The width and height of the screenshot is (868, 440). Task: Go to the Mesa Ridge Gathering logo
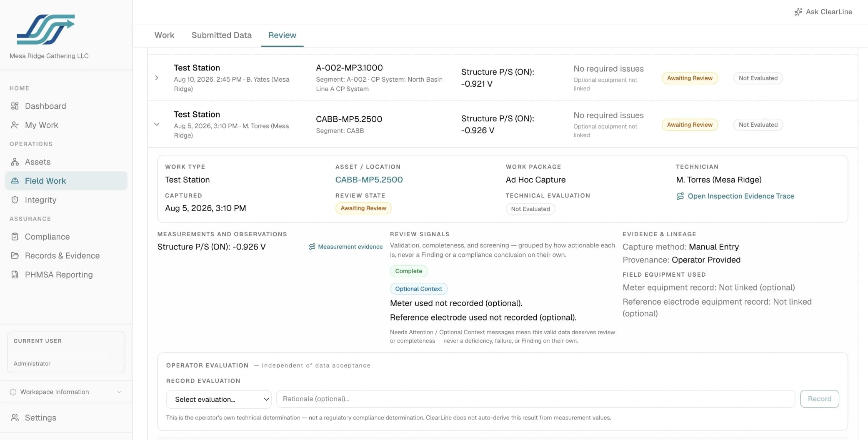click(x=46, y=30)
